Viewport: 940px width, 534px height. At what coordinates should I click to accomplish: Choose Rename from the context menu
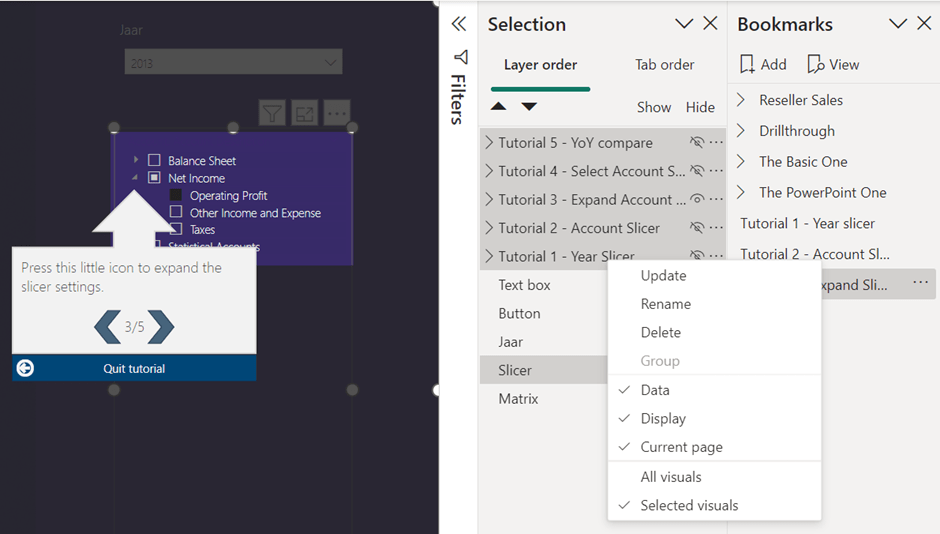click(x=666, y=304)
